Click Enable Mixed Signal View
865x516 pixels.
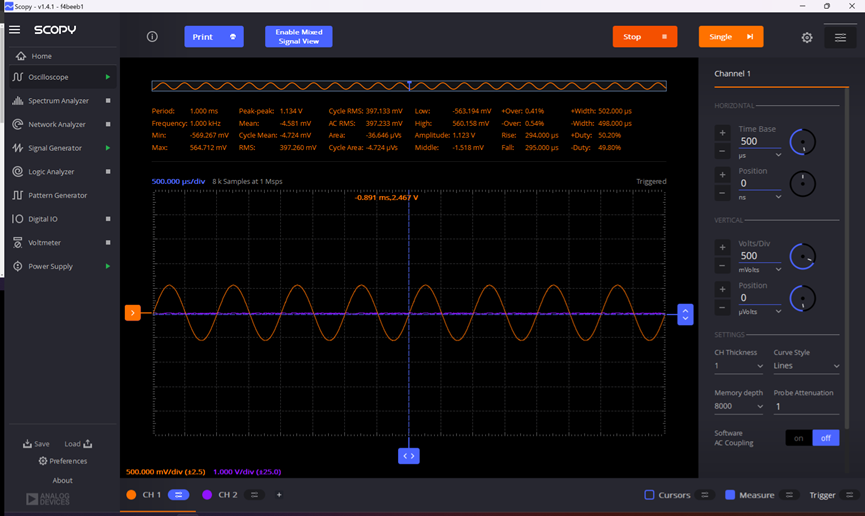tap(298, 36)
